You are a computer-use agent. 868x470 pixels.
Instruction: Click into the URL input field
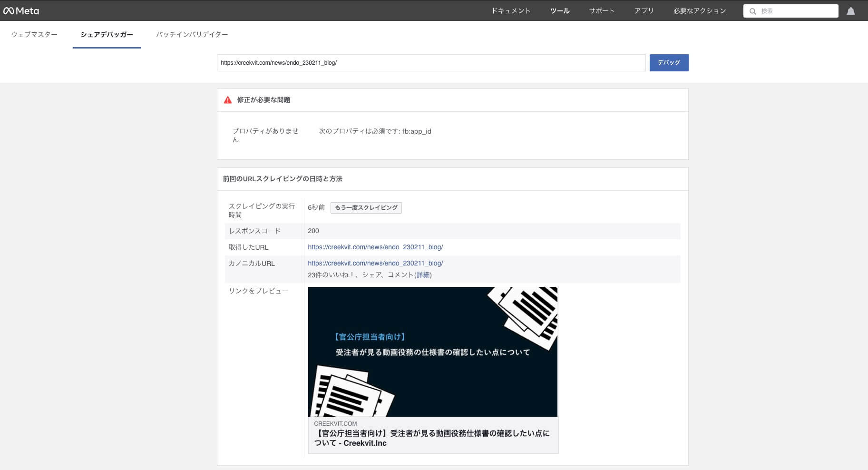(430, 63)
